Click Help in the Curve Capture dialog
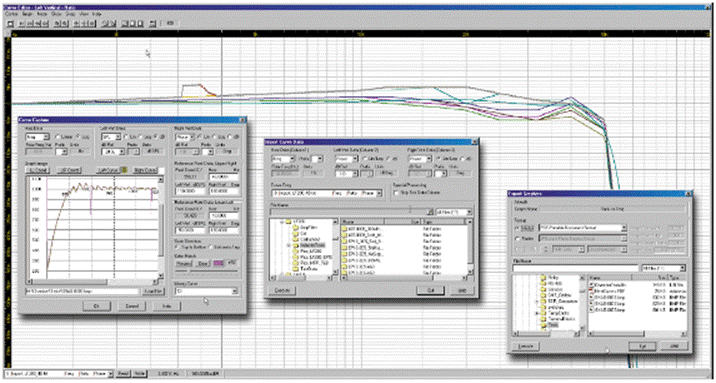Image resolution: width=716 pixels, height=383 pixels. [167, 306]
